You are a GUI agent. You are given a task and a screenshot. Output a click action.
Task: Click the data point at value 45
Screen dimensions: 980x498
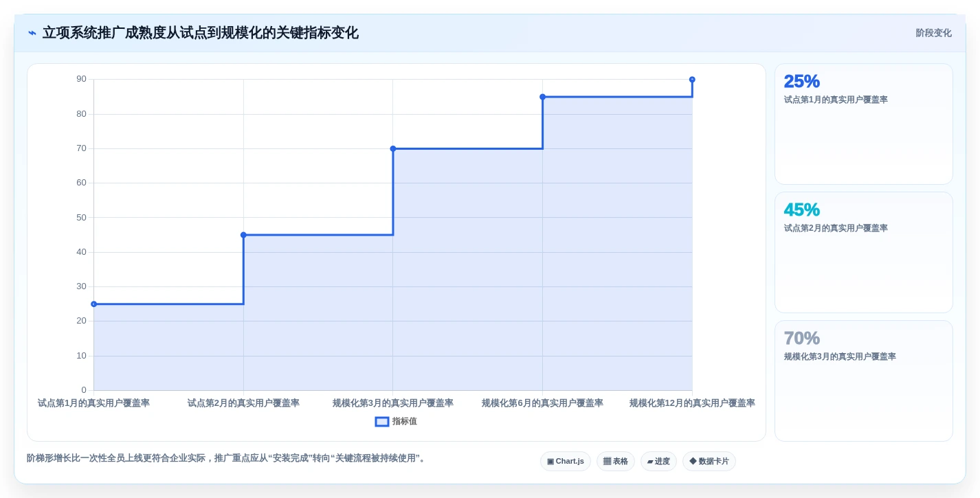coord(243,235)
